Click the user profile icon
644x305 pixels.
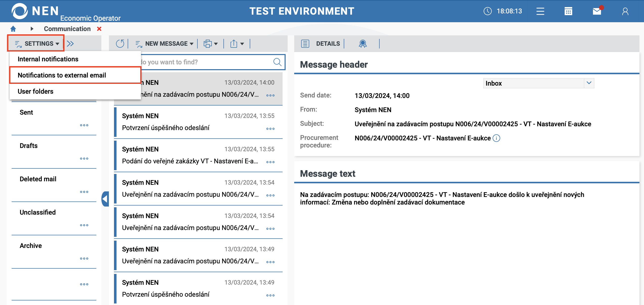(625, 11)
